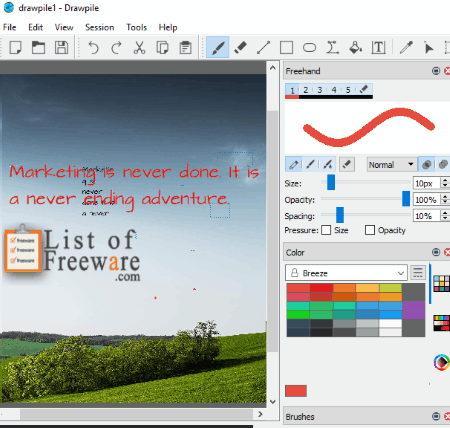Cut selection with scissors icon
450x428 pixels.
(139, 47)
